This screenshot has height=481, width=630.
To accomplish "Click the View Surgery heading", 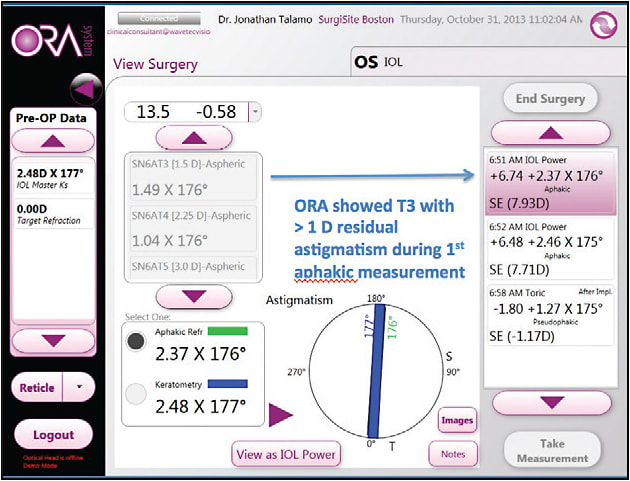I will [155, 64].
